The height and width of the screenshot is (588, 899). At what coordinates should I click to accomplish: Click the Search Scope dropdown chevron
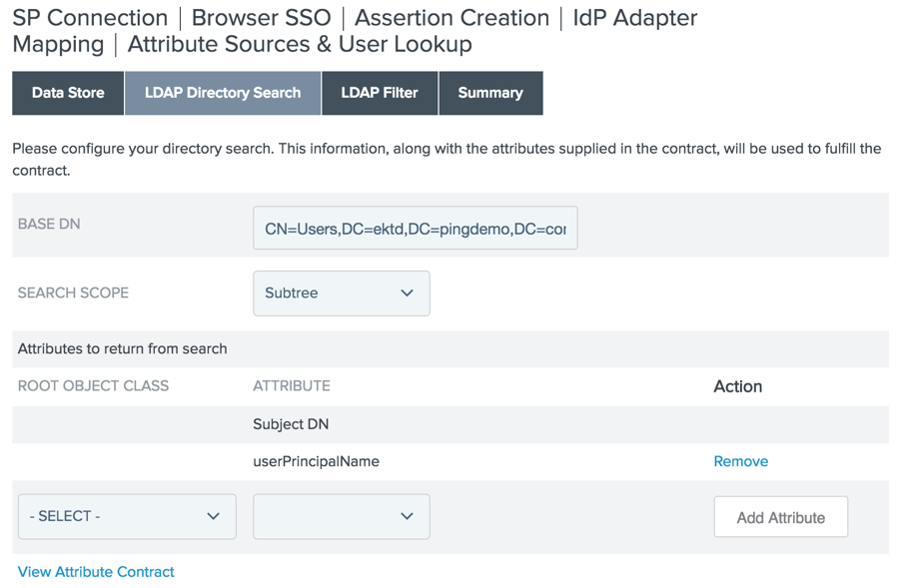point(407,293)
